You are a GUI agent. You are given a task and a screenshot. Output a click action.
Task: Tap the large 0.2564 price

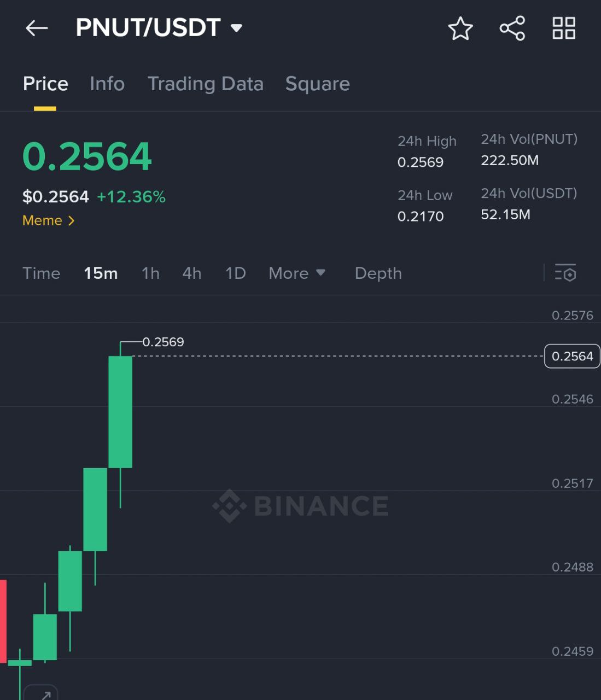(87, 156)
